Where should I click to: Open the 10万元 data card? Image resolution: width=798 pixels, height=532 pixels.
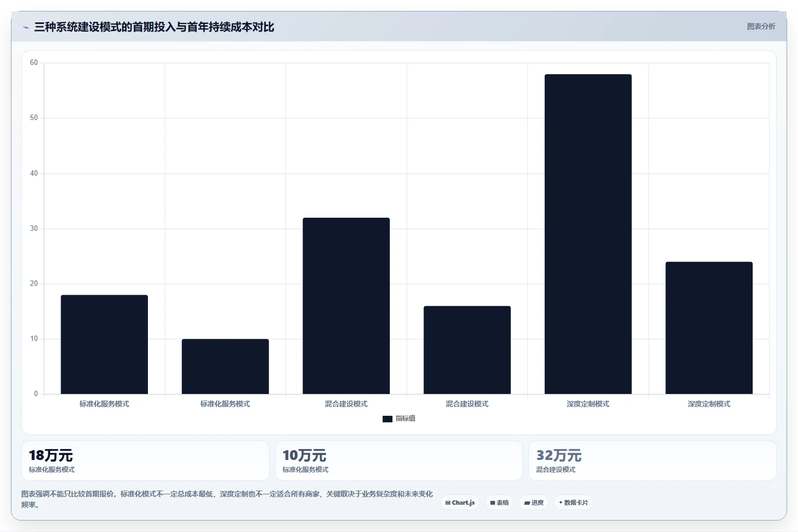click(x=399, y=461)
